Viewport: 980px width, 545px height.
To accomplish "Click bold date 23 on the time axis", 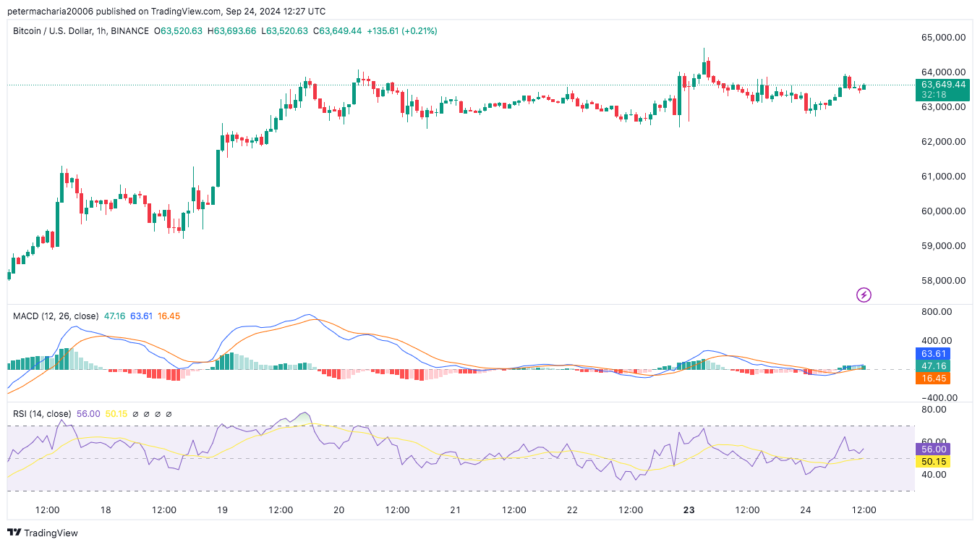I will (689, 510).
